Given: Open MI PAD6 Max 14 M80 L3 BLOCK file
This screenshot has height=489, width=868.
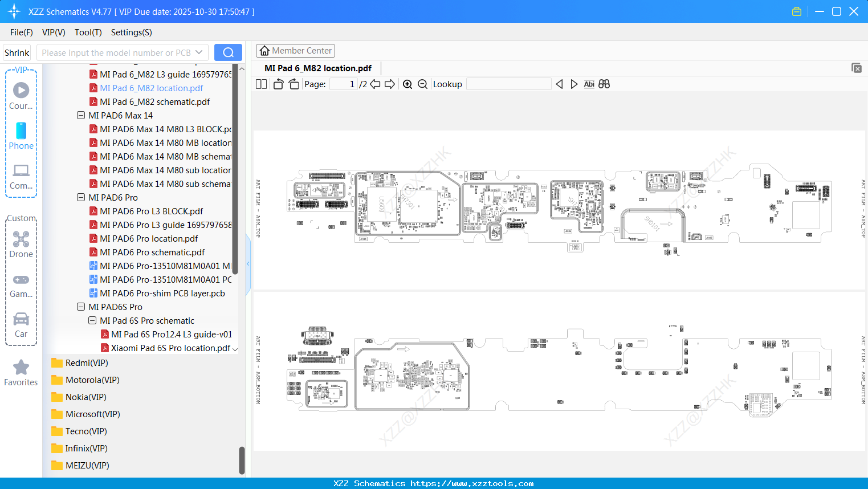Looking at the screenshot, I should pos(165,129).
